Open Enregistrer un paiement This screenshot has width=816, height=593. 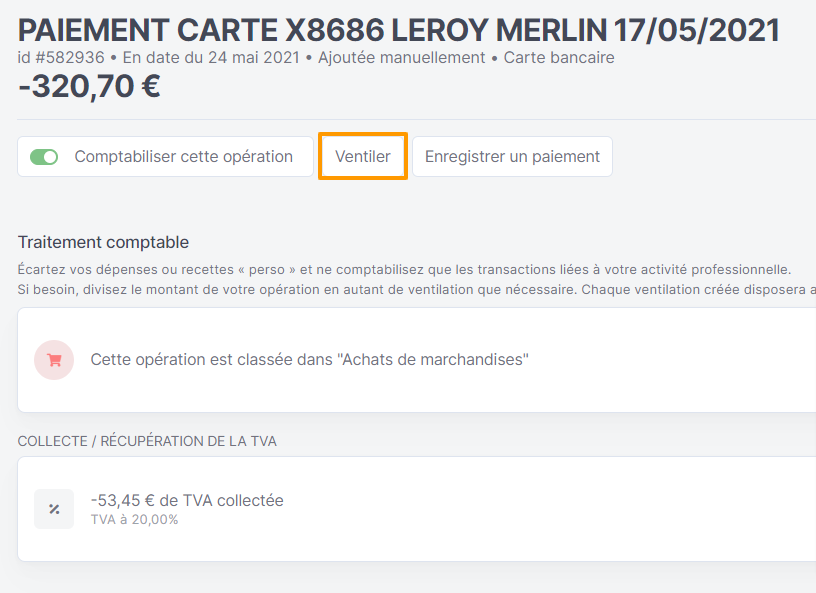pos(512,157)
